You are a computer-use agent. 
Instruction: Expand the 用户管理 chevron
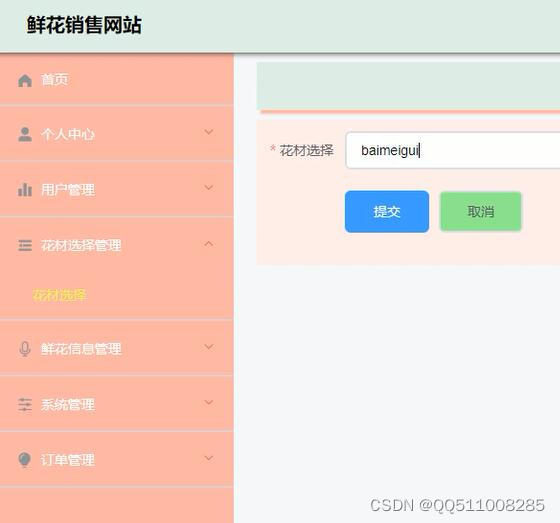pos(209,188)
